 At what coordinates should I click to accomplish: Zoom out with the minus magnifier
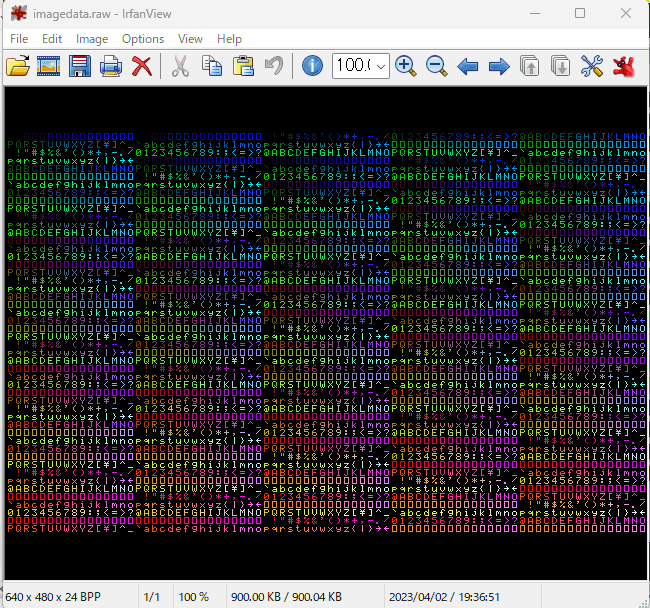[437, 66]
